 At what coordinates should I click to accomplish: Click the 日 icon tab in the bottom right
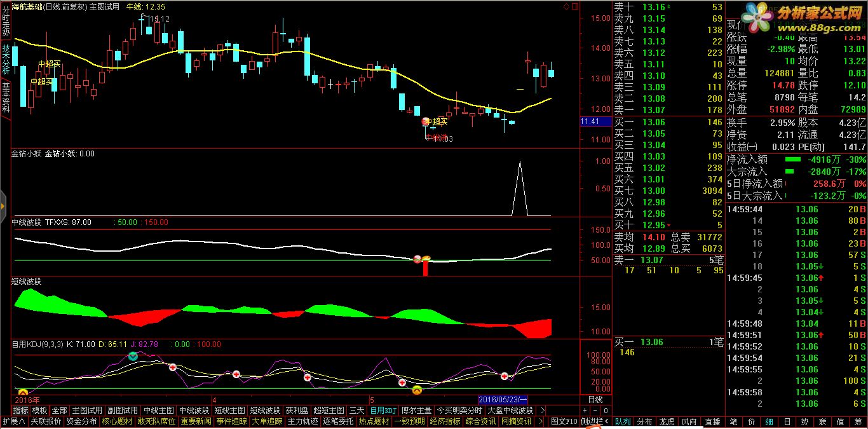click(x=787, y=421)
